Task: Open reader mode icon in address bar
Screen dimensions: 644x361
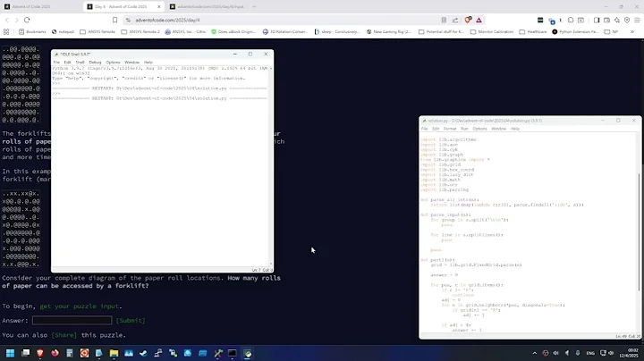Action: (x=444, y=20)
